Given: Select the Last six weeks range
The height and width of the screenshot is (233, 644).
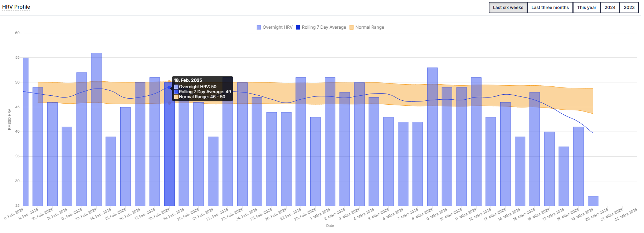Looking at the screenshot, I should pyautogui.click(x=508, y=8).
